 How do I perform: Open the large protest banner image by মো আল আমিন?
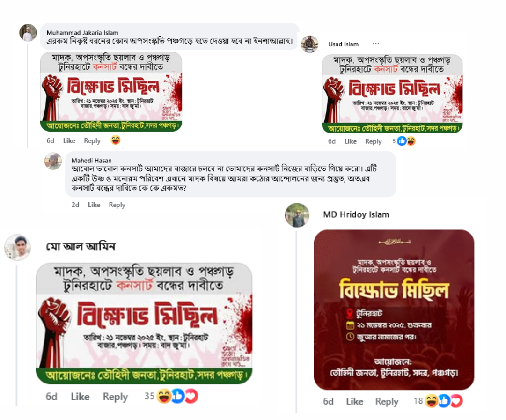click(x=144, y=324)
